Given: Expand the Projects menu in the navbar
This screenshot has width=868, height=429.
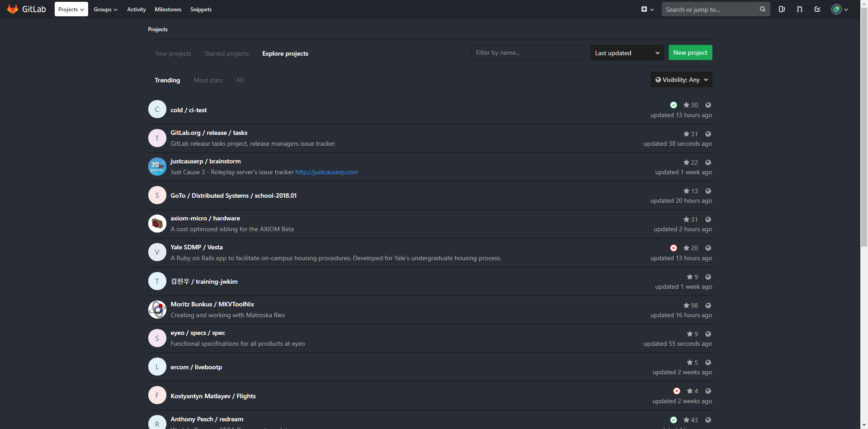Looking at the screenshot, I should point(71,9).
